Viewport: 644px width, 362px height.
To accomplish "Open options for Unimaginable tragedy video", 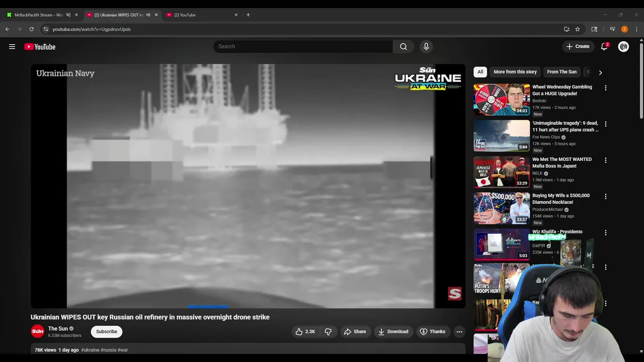I will (605, 124).
